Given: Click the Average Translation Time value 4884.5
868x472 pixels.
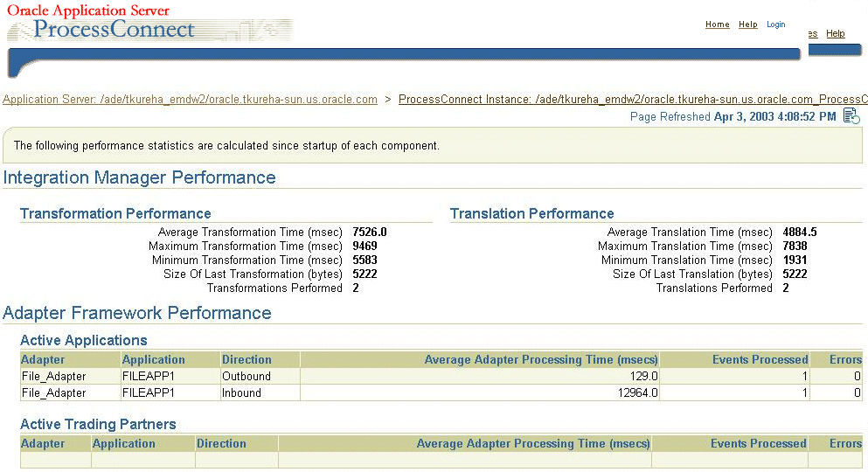Looking at the screenshot, I should coord(799,233).
